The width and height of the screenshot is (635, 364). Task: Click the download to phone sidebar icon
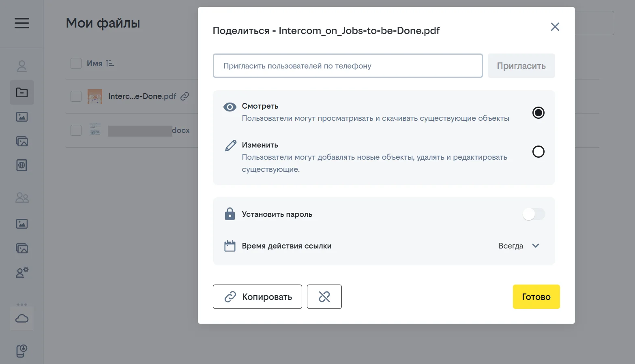click(x=22, y=351)
